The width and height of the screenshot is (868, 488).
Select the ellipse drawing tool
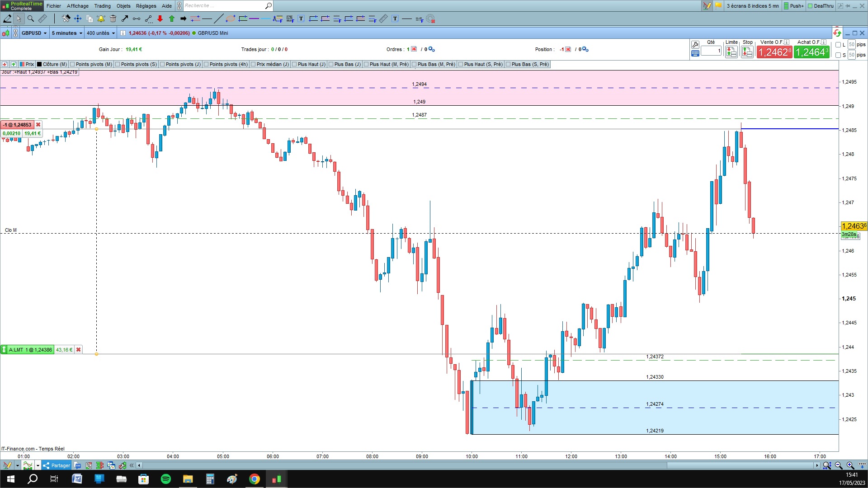click(x=231, y=19)
